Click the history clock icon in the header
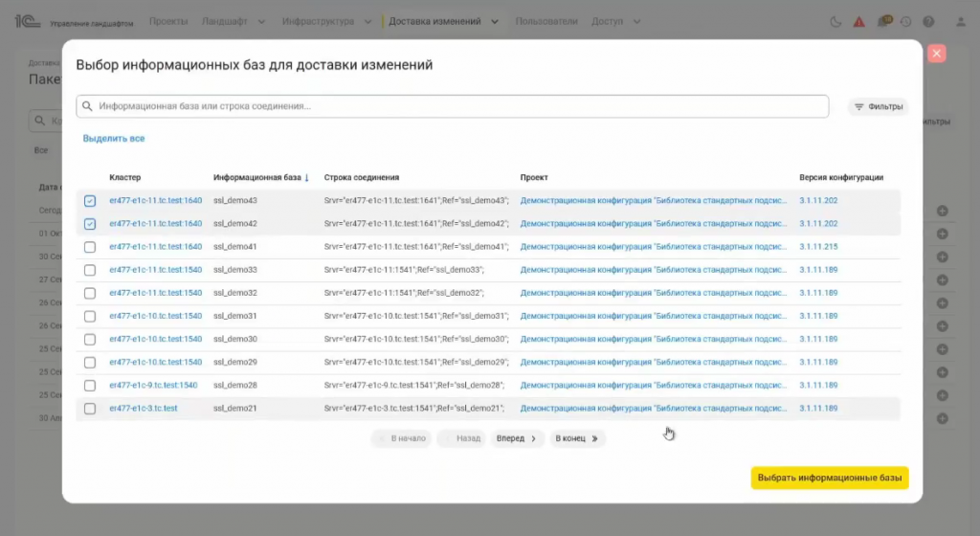 (905, 21)
